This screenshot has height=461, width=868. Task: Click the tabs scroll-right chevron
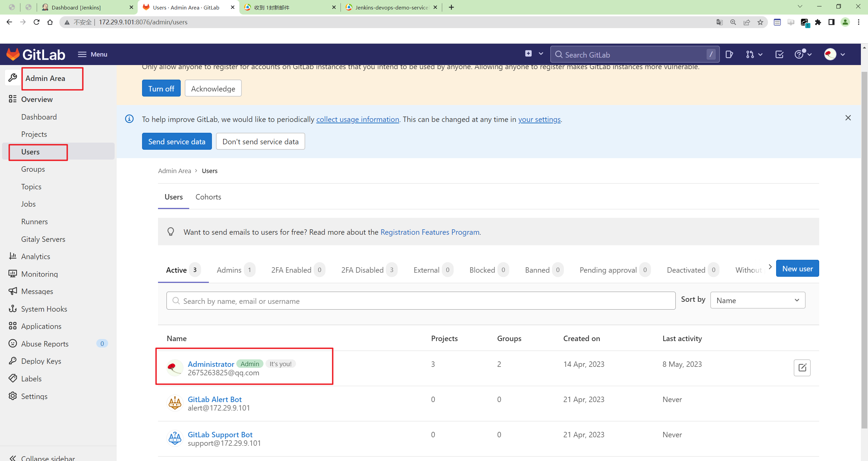click(x=770, y=267)
